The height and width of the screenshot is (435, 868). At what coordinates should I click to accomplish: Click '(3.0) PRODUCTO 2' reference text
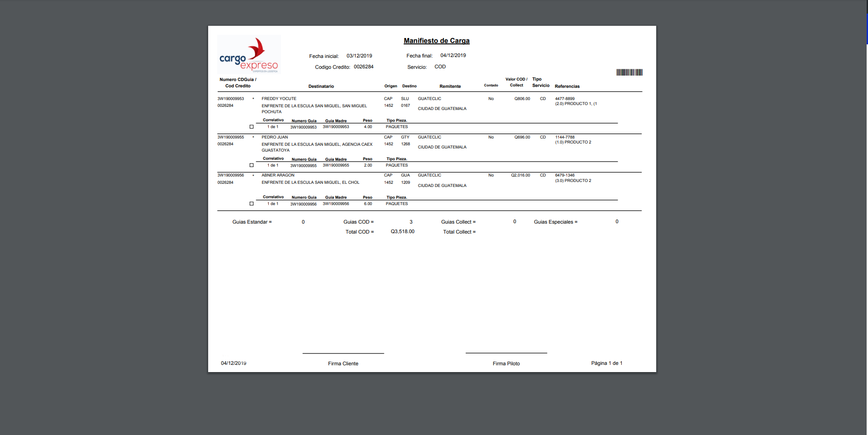point(573,181)
